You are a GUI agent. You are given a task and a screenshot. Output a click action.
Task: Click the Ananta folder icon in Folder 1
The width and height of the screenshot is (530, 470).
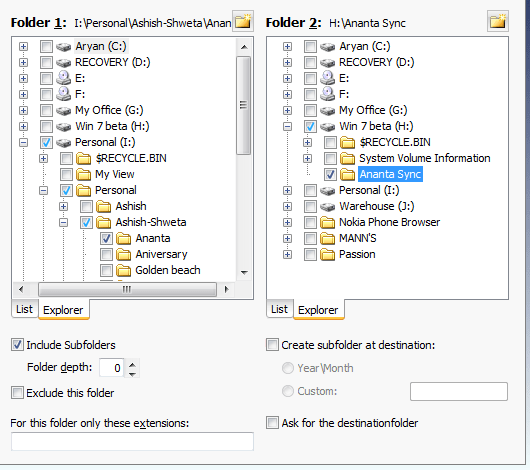[124, 238]
